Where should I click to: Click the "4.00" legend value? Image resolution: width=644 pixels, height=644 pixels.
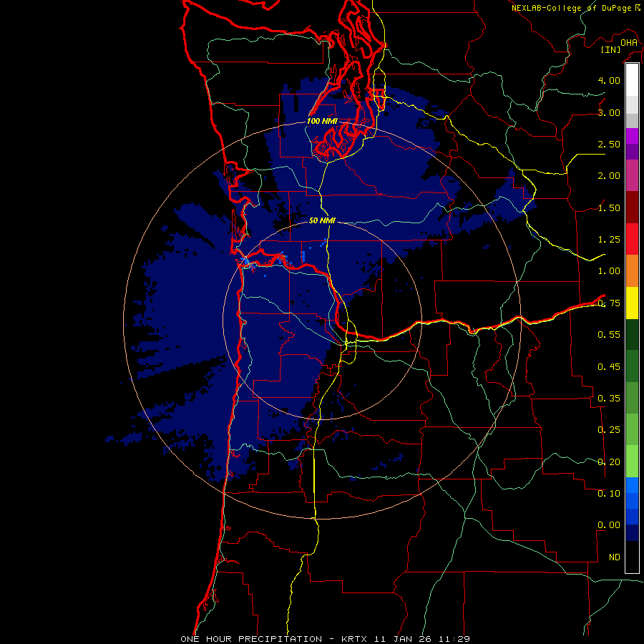[x=609, y=80]
